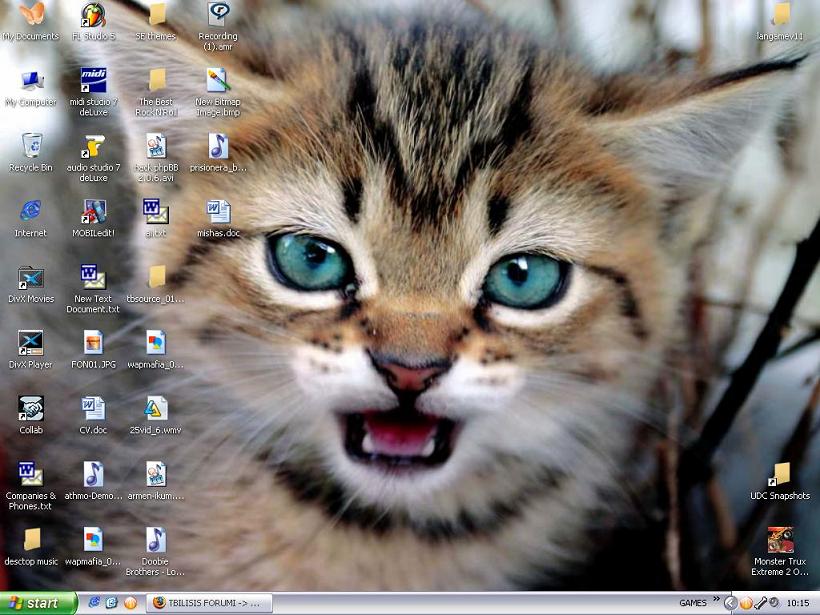Open MOBILedit!
Viewport: 820px width, 615px height.
click(x=93, y=213)
